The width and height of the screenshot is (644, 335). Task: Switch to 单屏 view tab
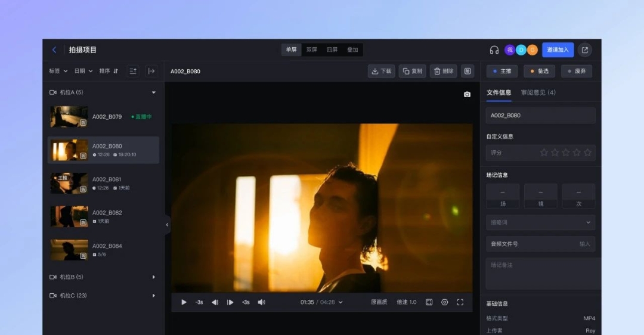tap(292, 49)
